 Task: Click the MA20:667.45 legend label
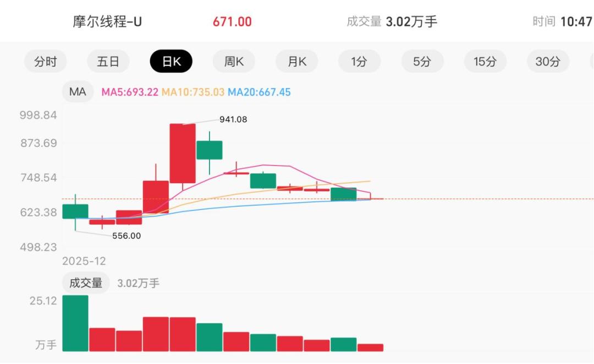(x=259, y=92)
